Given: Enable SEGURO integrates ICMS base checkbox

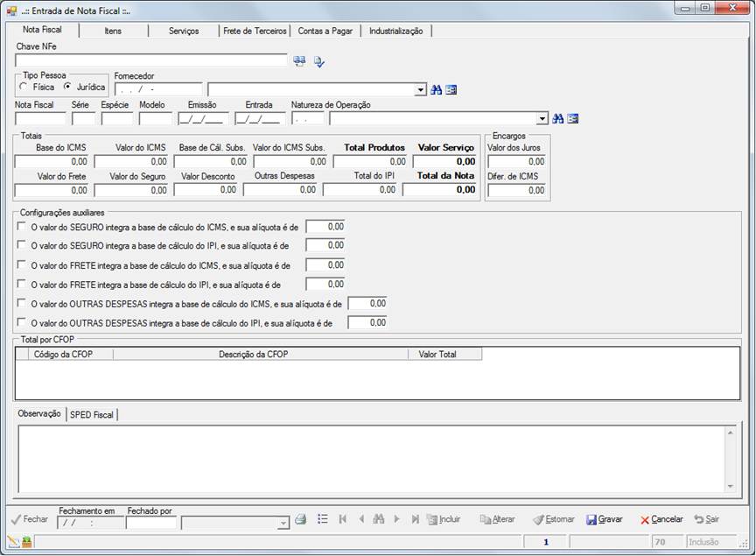Looking at the screenshot, I should [x=21, y=227].
